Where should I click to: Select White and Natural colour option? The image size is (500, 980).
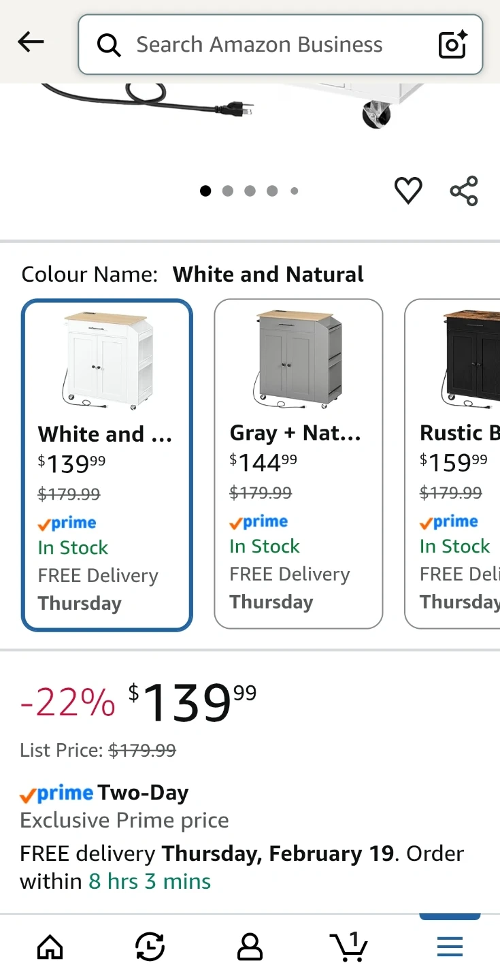point(107,465)
